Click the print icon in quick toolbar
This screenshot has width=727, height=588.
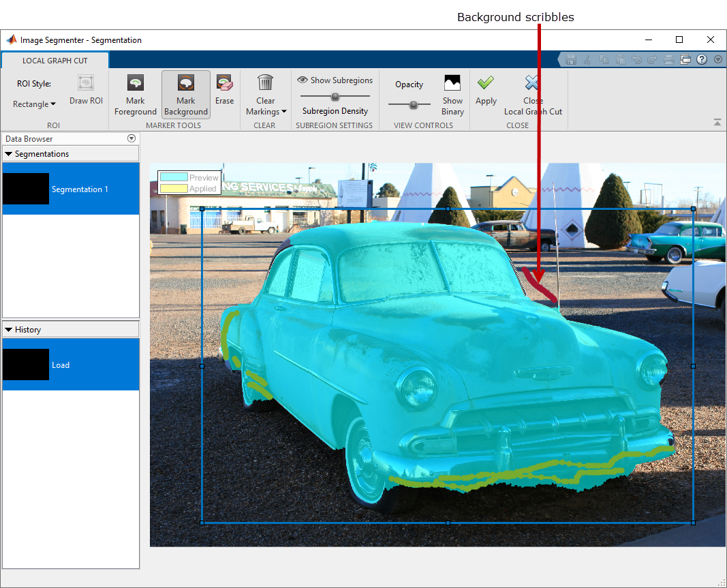[x=668, y=59]
